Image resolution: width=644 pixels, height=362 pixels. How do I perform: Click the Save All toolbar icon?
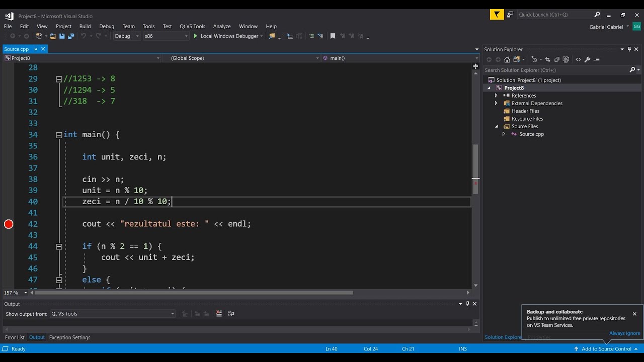coord(71,36)
